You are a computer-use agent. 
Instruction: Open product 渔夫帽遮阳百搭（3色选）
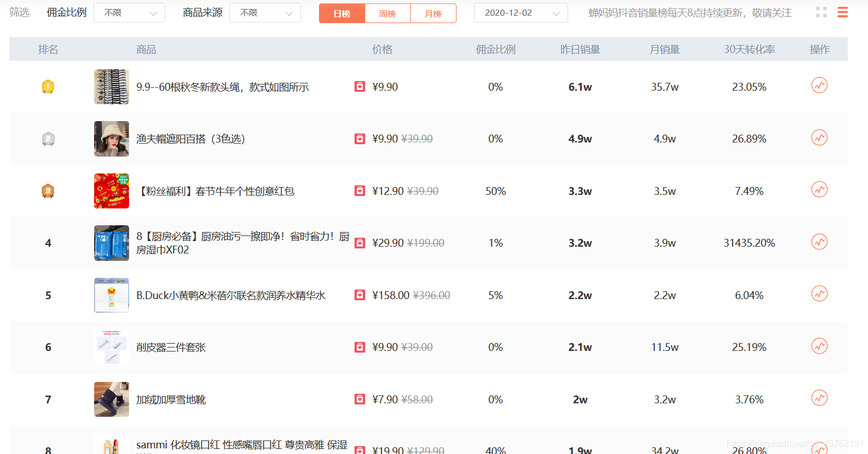pos(191,139)
